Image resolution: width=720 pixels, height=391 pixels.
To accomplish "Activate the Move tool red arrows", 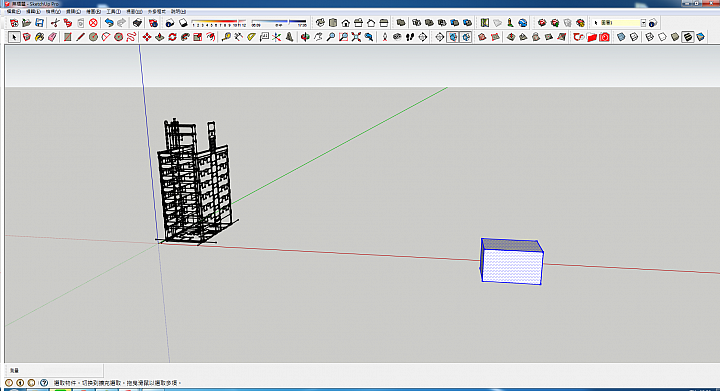I will click(x=147, y=37).
